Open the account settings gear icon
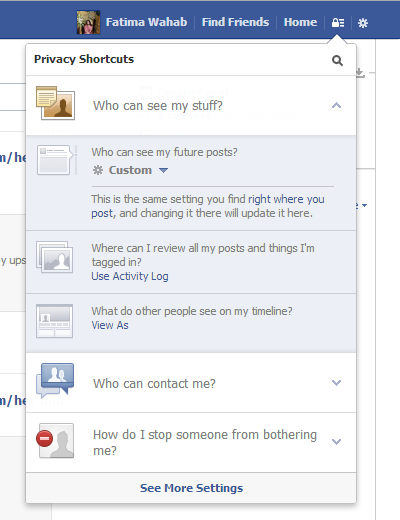This screenshot has height=520, width=400. (363, 23)
